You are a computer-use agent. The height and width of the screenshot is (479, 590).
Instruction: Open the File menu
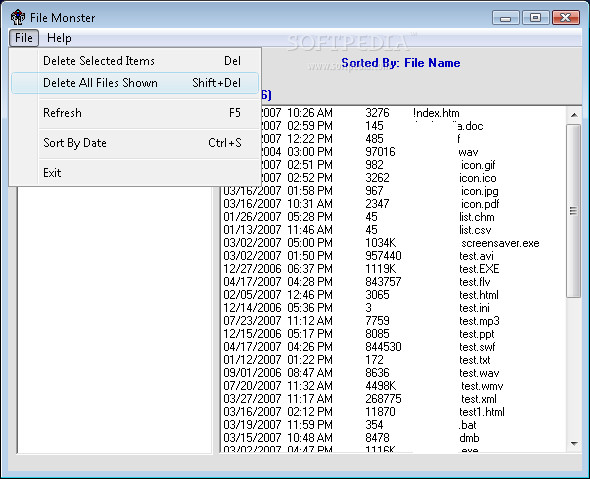click(x=24, y=38)
